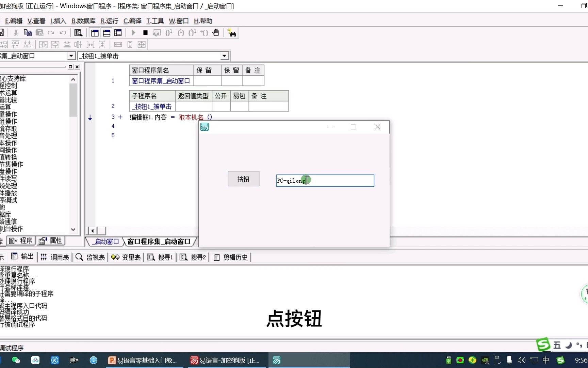This screenshot has height=368, width=588.
Task: Click the paste icon on the toolbar
Action: click(39, 32)
